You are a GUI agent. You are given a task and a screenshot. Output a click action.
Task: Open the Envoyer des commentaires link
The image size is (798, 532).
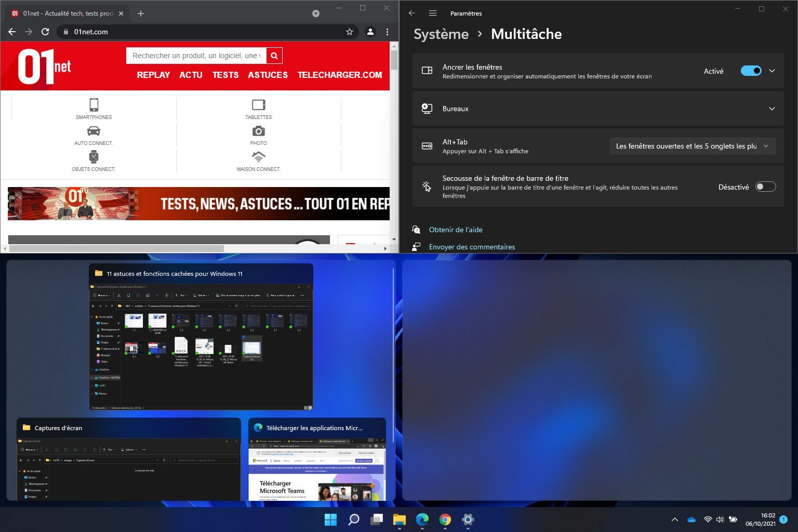pos(472,247)
